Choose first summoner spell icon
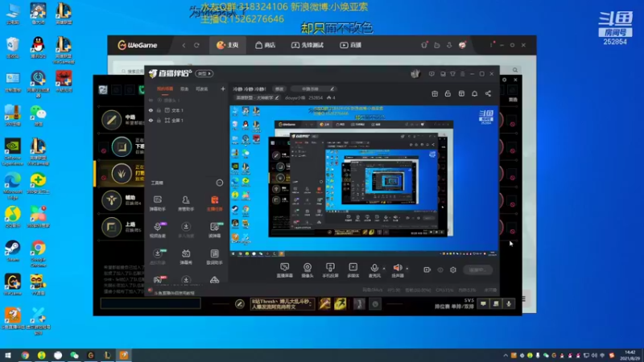644x362 pixels. pos(324,304)
